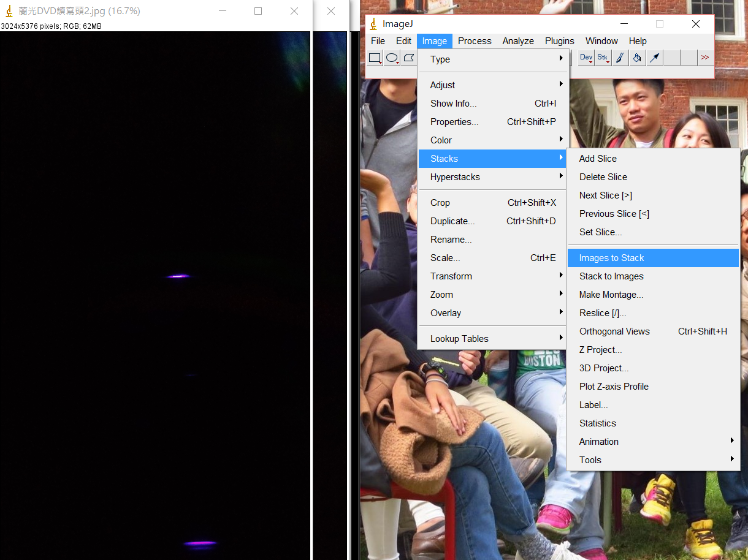748x560 pixels.
Task: Select the Stacks menu entry
Action: [494, 159]
